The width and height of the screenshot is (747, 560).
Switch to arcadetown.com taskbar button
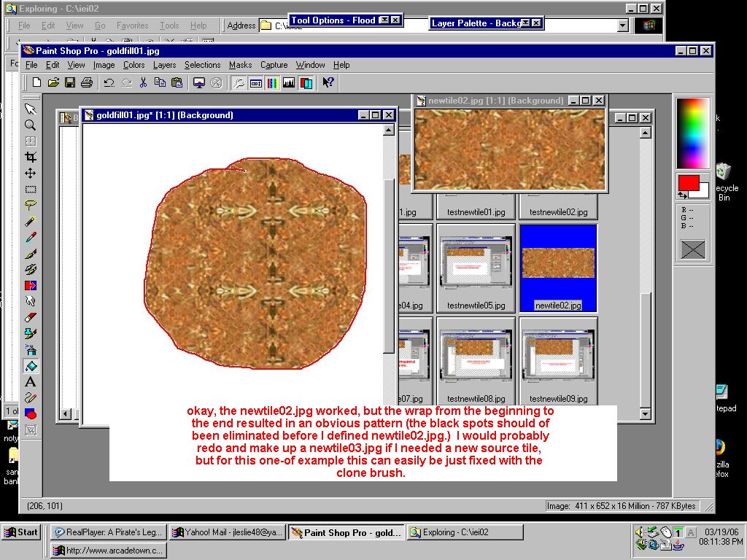tap(109, 551)
